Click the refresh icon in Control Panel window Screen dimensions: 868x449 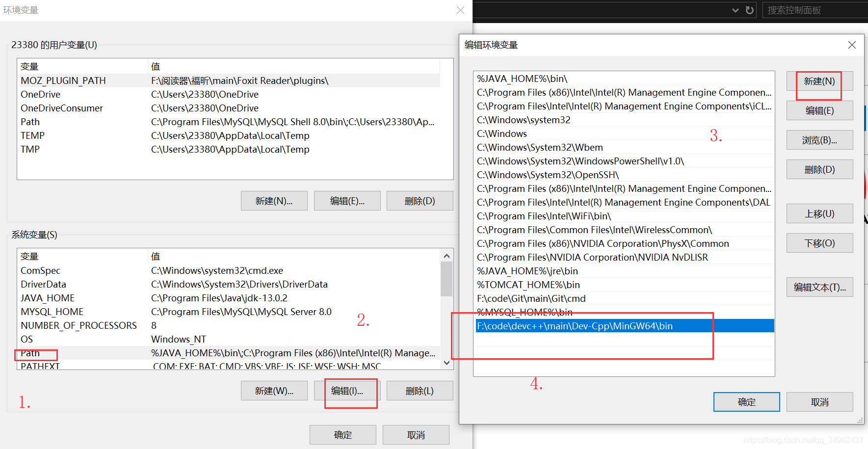pyautogui.click(x=749, y=10)
